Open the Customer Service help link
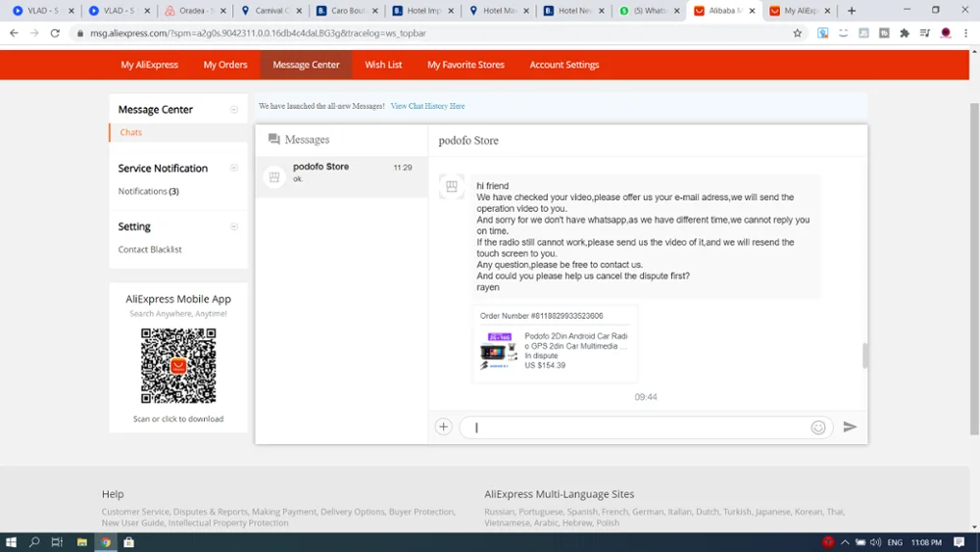 [x=135, y=512]
